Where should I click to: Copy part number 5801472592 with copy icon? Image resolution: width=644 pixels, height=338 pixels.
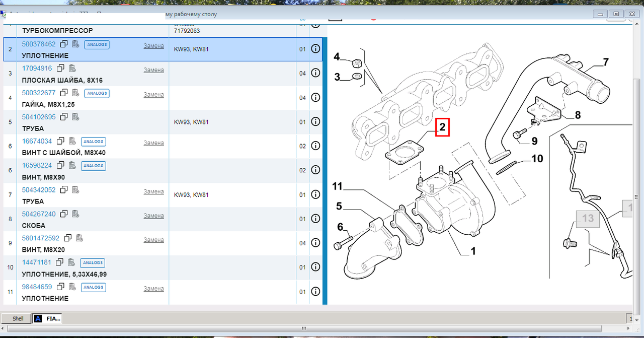point(67,238)
